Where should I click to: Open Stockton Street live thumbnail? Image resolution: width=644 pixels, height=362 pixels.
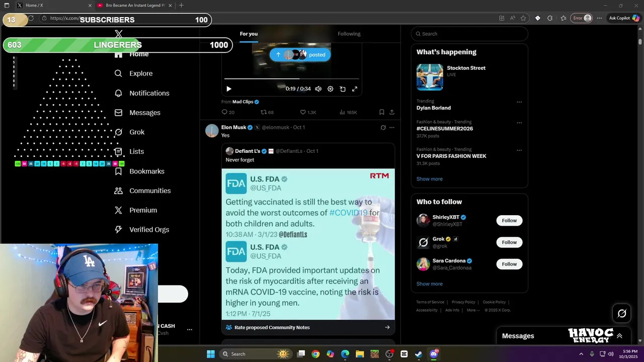[430, 77]
